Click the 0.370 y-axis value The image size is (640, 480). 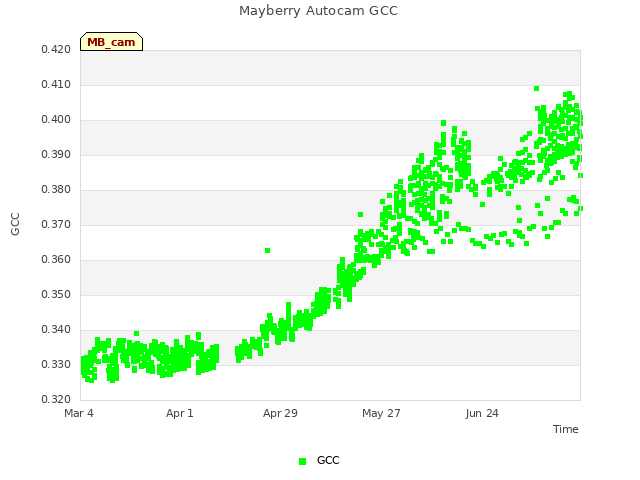[x=56, y=224]
